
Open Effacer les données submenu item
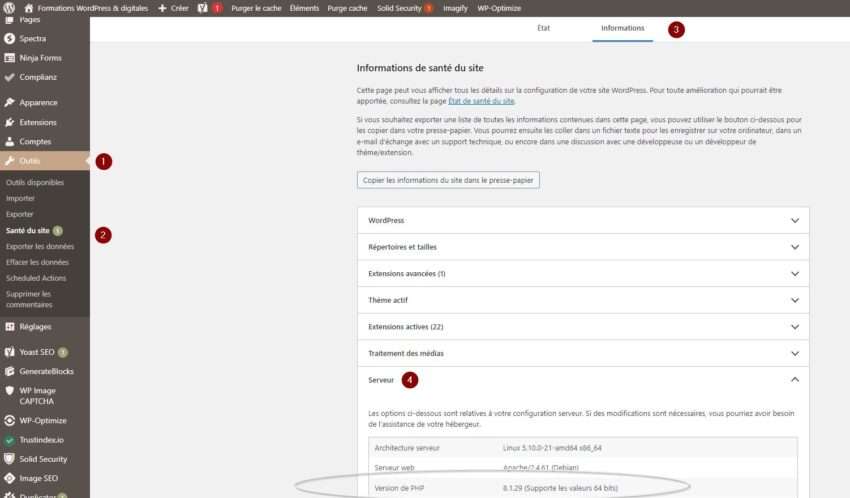(37, 262)
